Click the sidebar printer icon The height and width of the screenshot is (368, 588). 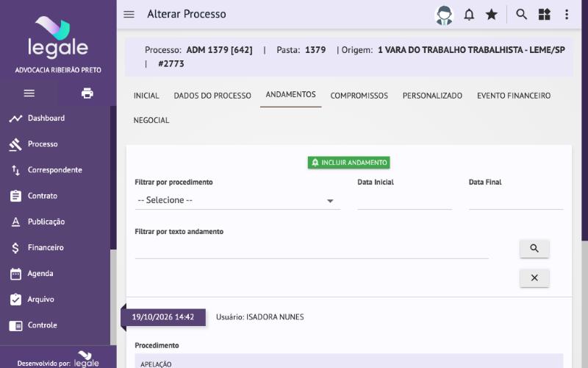coord(87,93)
